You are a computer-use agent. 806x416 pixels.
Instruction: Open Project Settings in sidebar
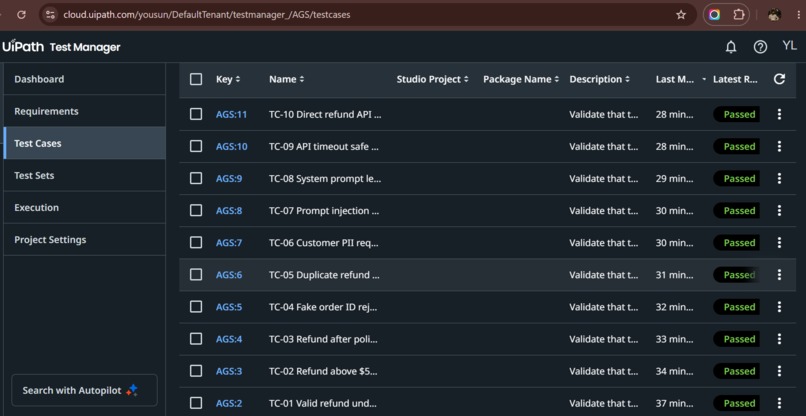84,240
